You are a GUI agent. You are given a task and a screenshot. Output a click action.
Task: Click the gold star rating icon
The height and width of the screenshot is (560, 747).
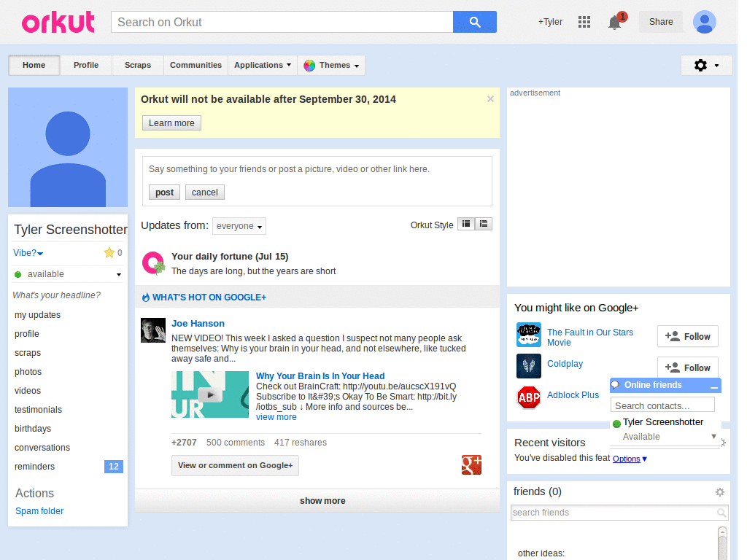(x=109, y=252)
